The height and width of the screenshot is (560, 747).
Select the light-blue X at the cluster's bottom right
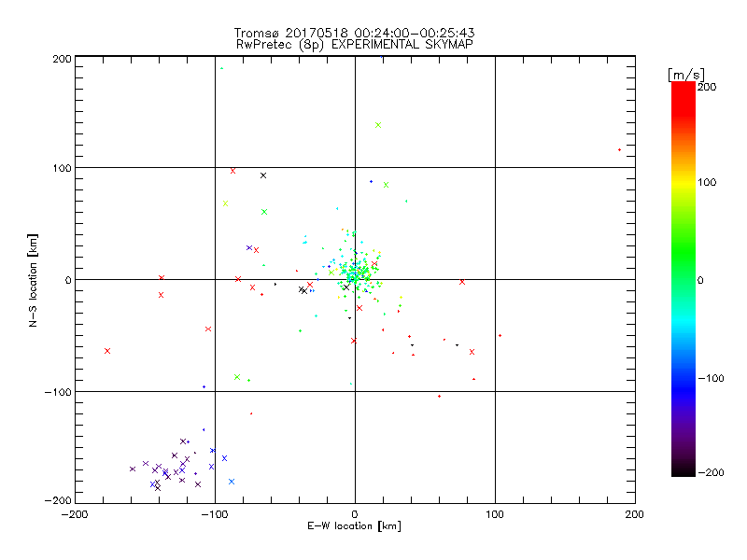tap(232, 482)
